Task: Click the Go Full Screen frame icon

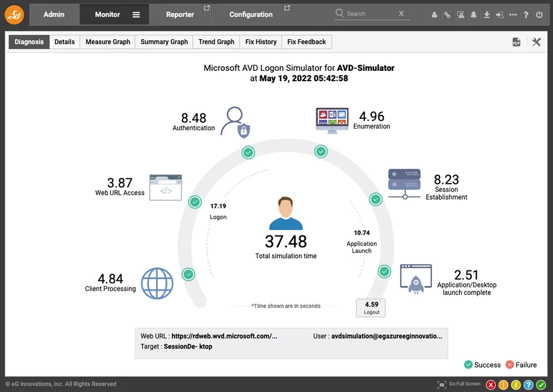Action: [441, 384]
